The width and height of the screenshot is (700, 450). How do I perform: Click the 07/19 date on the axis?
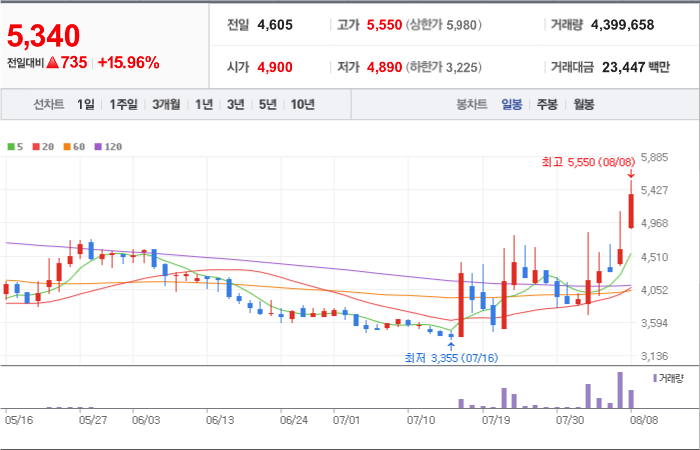[495, 421]
